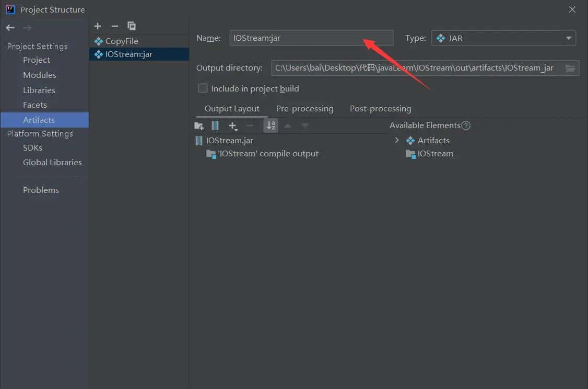Click the remove artifact minus icon
The image size is (588, 389).
115,26
